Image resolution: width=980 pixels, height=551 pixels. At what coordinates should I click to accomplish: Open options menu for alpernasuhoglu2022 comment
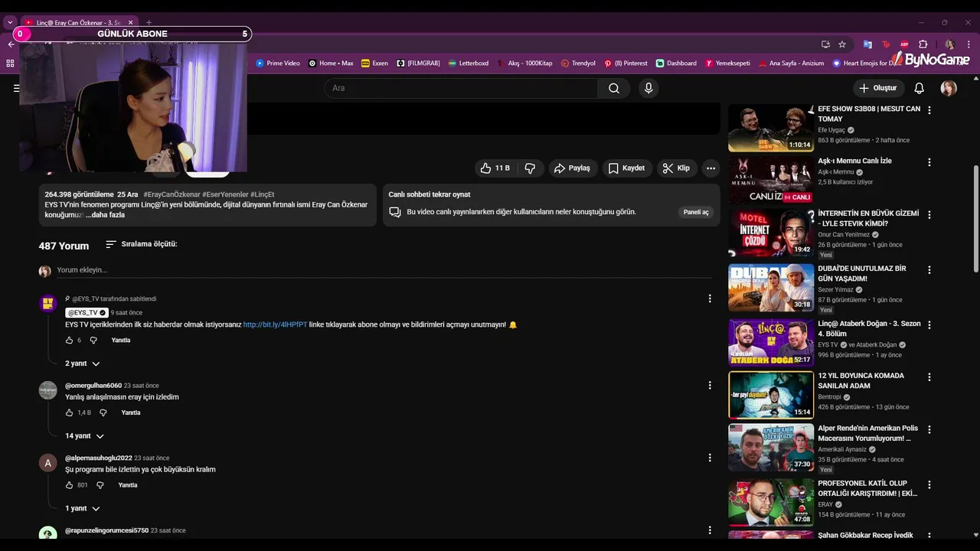710,457
